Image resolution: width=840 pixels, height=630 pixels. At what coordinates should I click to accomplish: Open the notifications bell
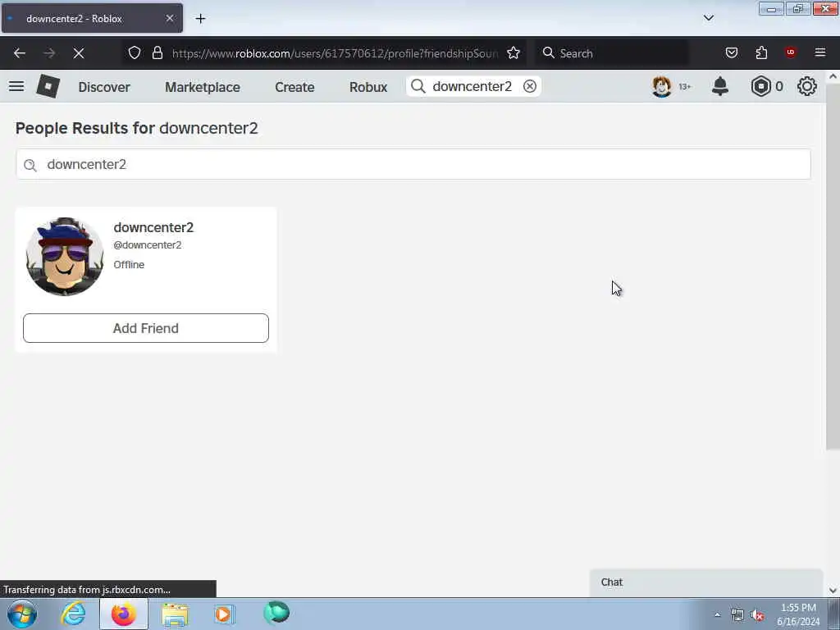point(720,86)
